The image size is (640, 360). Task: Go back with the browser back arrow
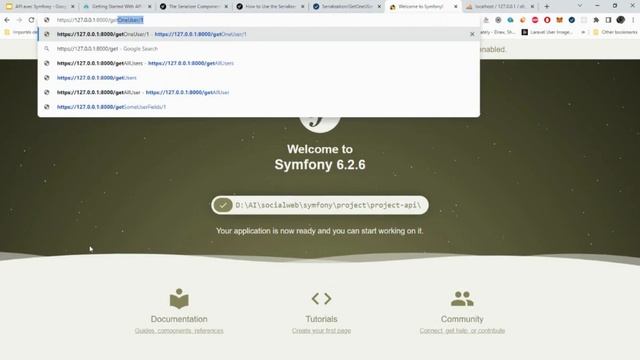point(7,20)
